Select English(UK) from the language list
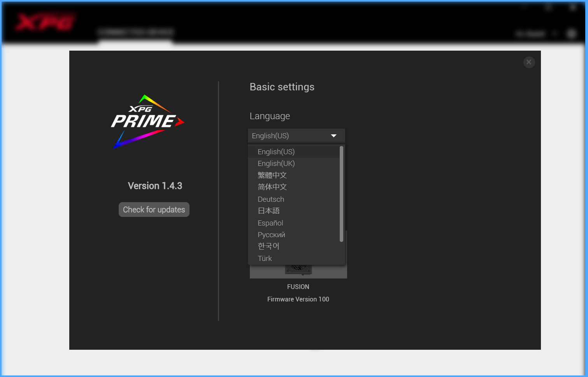 coord(294,164)
